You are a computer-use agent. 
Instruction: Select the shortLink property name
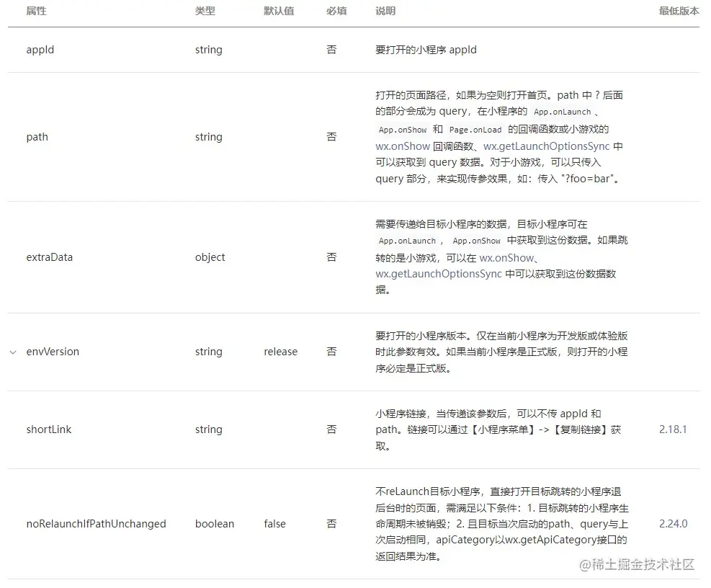(x=48, y=429)
